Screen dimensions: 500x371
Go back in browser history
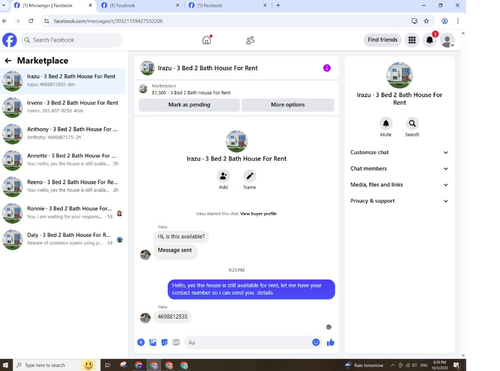click(x=5, y=21)
